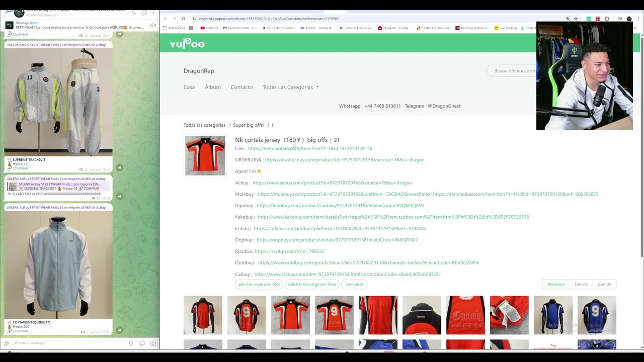Open the Telegram channel comments icon

[x=144, y=13]
